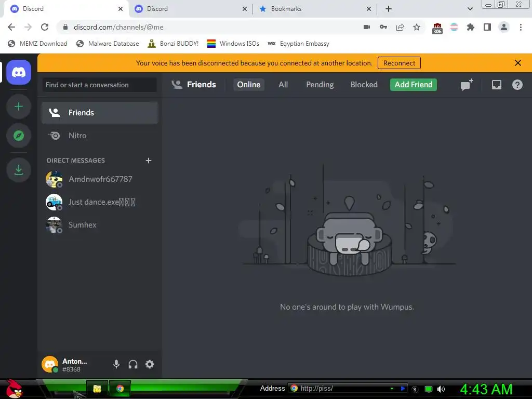This screenshot has height=399, width=532.
Task: Open DM with Amdnwofr667787
Action: 100,179
